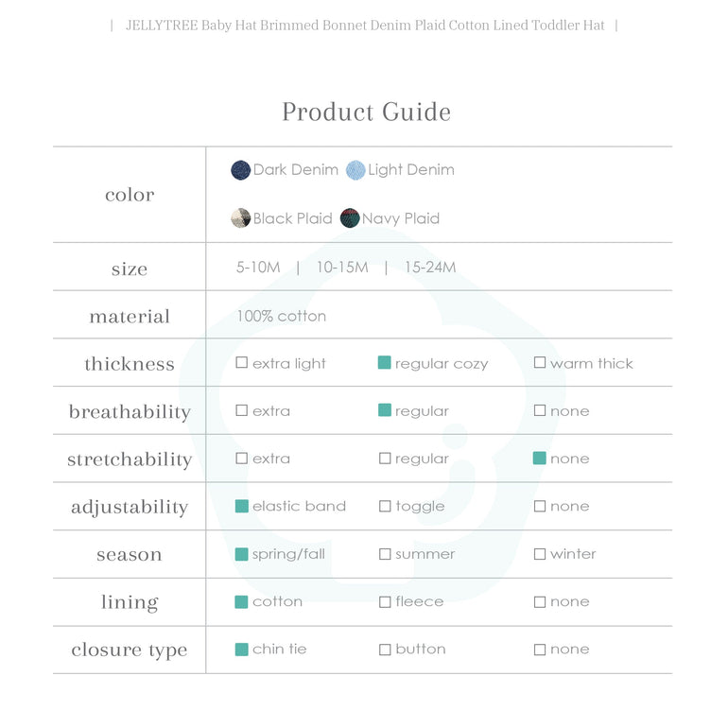Check the fleece lining checkbox
This screenshot has height=728, width=728.
click(x=385, y=602)
